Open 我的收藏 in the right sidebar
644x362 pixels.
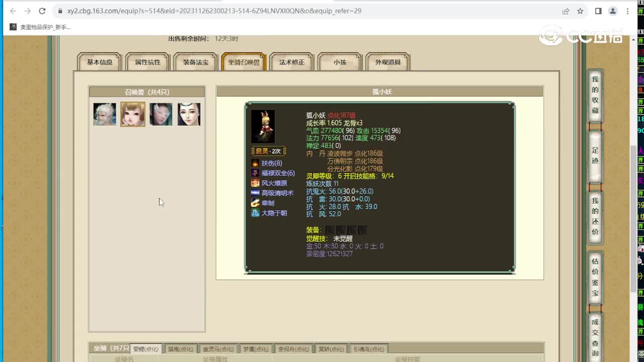click(x=595, y=95)
